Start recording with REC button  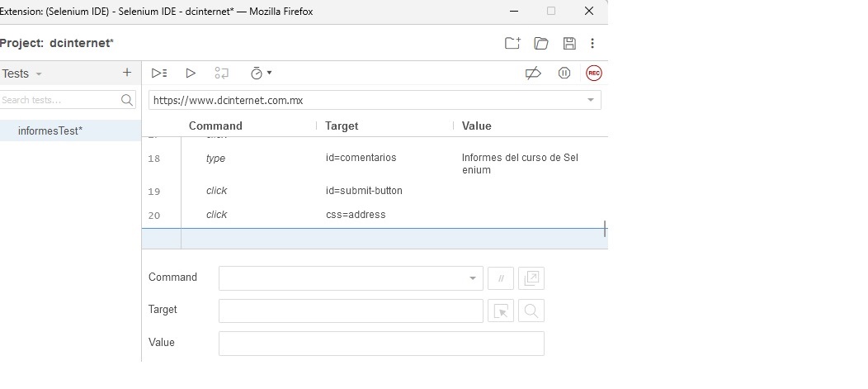(x=594, y=73)
